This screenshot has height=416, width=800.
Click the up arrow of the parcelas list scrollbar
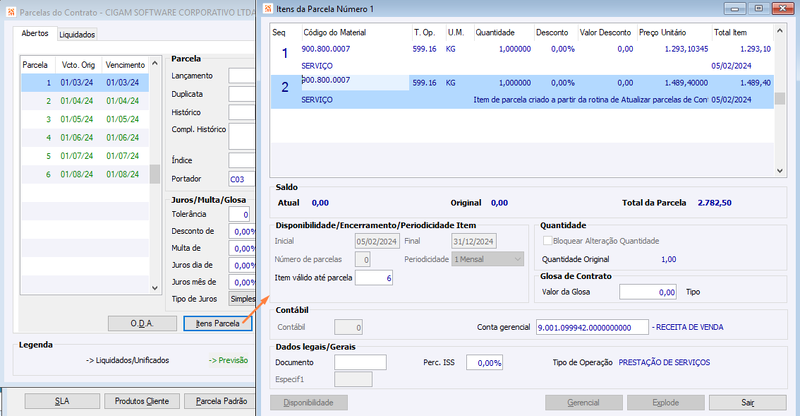(155, 63)
